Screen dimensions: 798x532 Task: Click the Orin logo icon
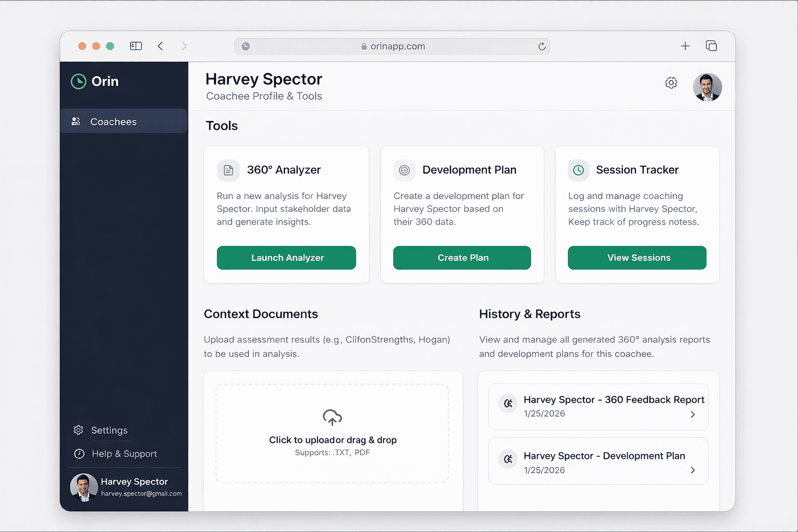[78, 82]
